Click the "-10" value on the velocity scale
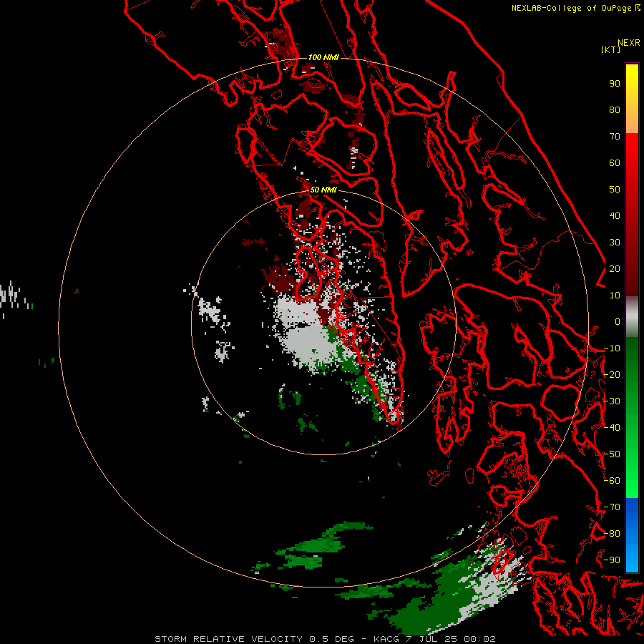The image size is (644, 644). pos(612,348)
